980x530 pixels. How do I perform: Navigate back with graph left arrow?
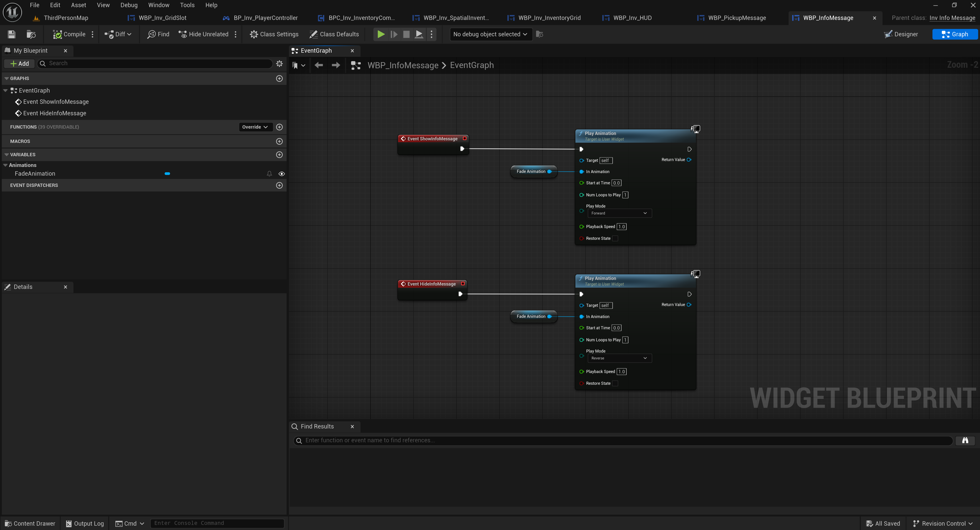(318, 65)
